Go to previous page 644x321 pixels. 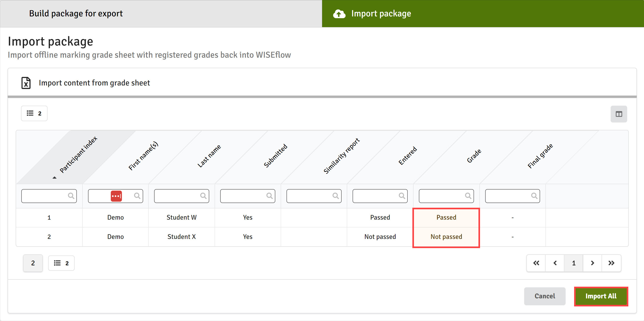[555, 263]
